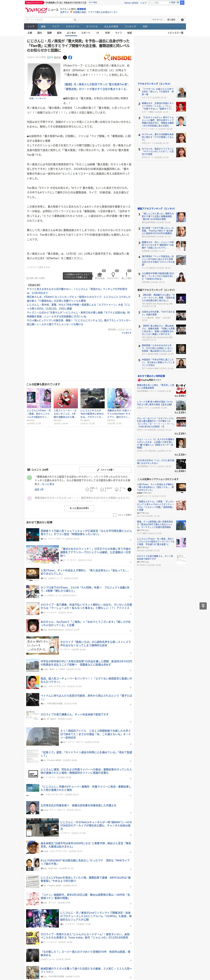
Task: Open related article about 八都宿ねね
Action: tap(79, 299)
